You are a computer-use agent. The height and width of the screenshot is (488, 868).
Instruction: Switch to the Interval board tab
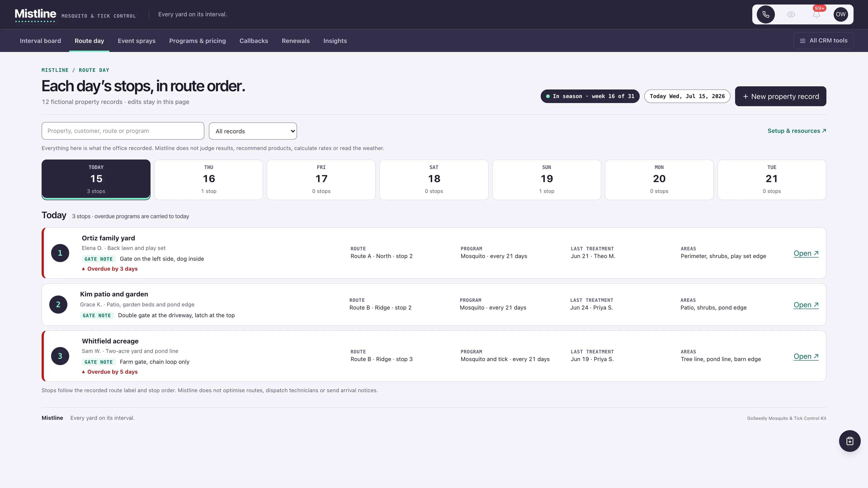[40, 41]
